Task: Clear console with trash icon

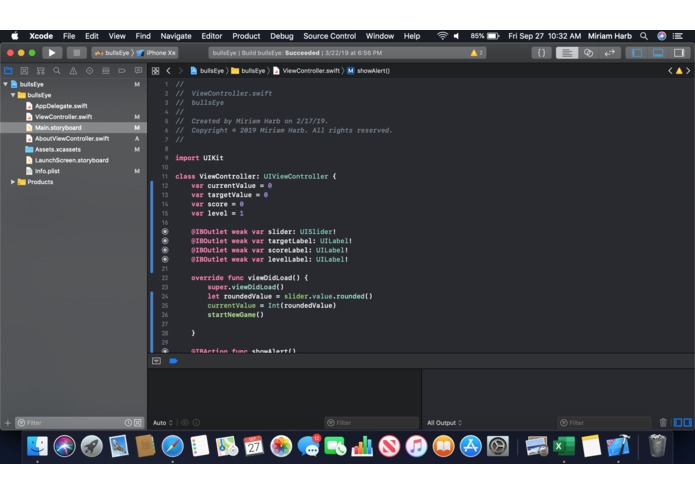Action: tap(663, 423)
